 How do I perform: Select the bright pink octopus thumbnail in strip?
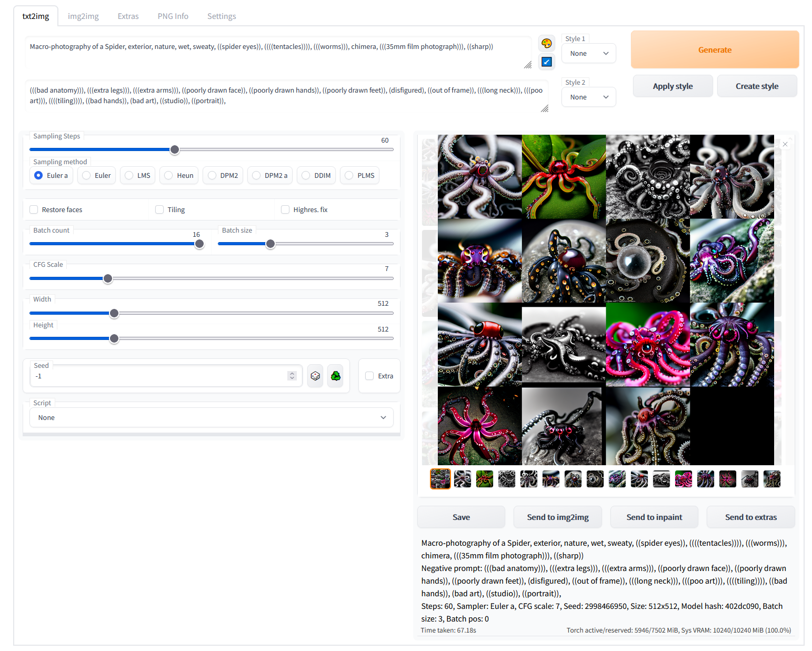(x=683, y=479)
